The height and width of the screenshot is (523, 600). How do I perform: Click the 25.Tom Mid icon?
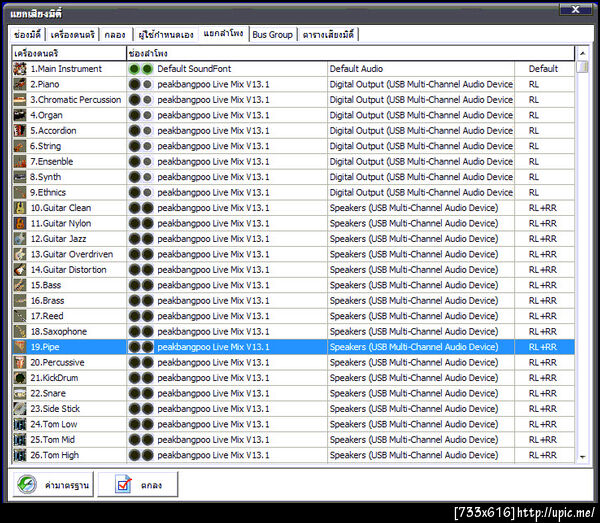pyautogui.click(x=20, y=440)
